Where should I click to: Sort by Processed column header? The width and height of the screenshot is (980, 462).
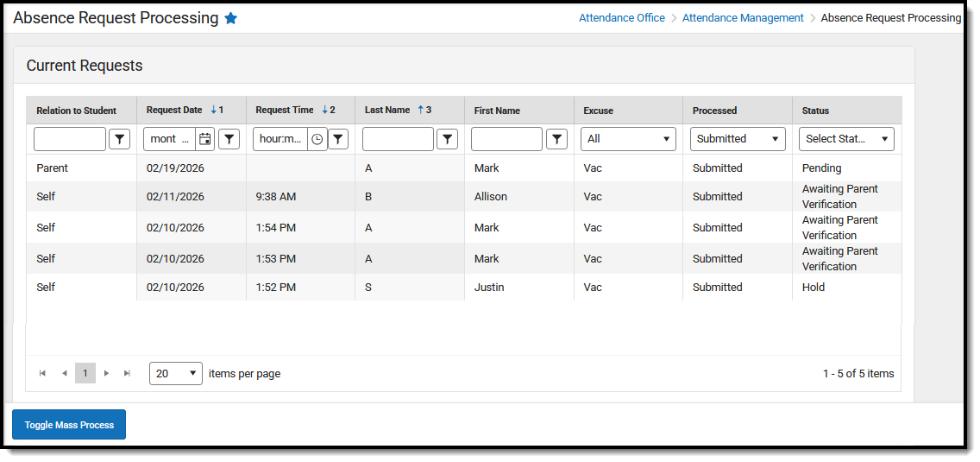[714, 111]
